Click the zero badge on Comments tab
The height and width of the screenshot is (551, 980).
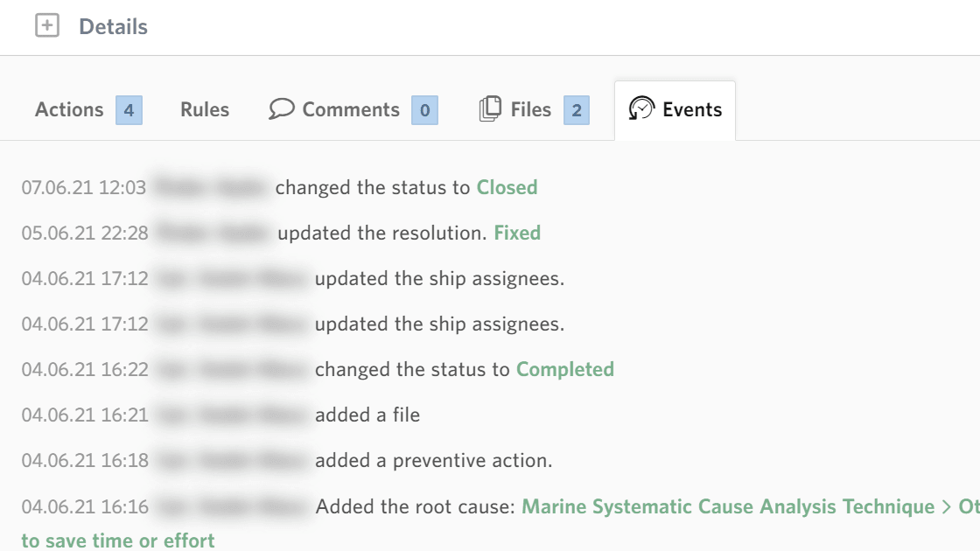pyautogui.click(x=425, y=110)
